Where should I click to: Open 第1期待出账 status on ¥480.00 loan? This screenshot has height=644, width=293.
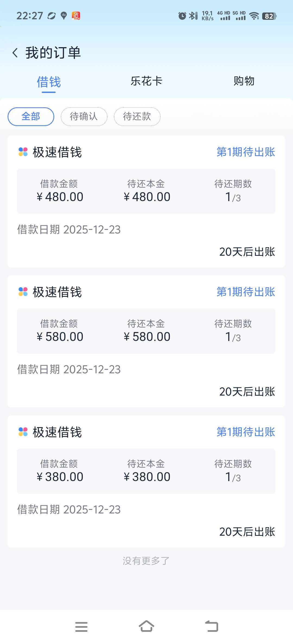pyautogui.click(x=246, y=152)
